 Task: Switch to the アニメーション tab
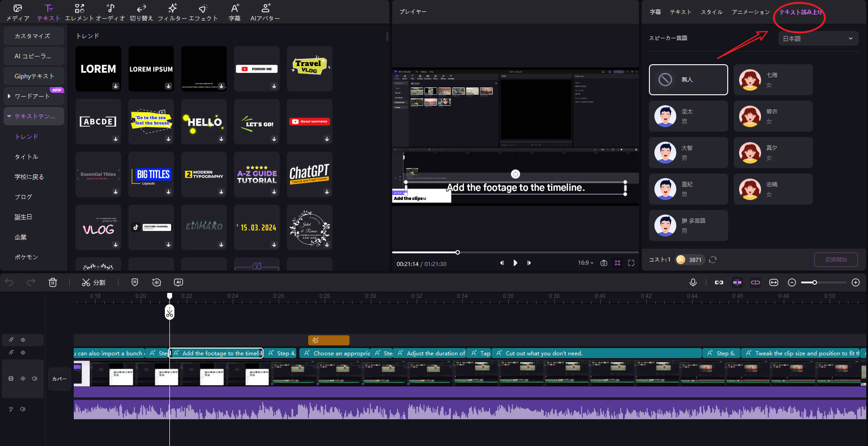pyautogui.click(x=751, y=12)
